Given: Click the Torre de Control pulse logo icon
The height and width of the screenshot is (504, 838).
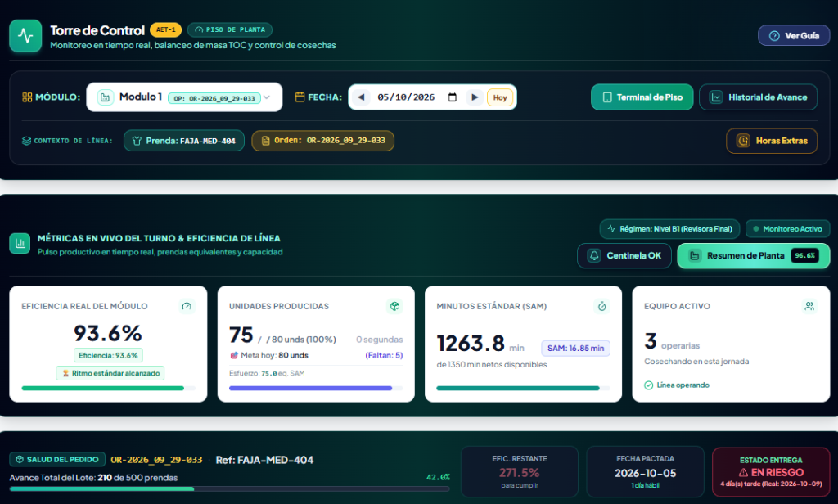Looking at the screenshot, I should coord(25,36).
